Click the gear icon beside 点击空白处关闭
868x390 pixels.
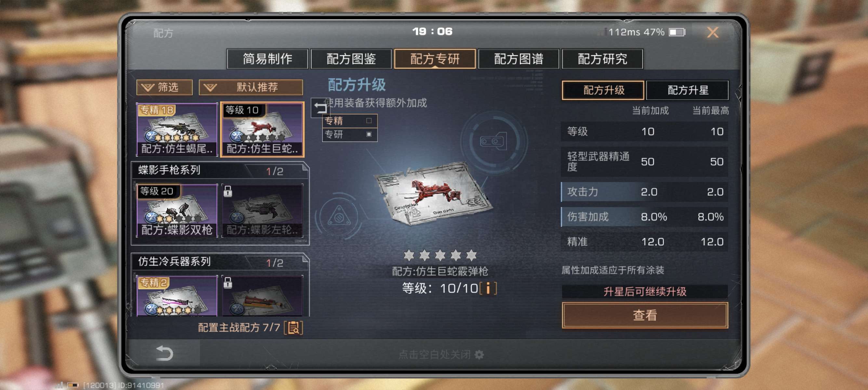[479, 354]
